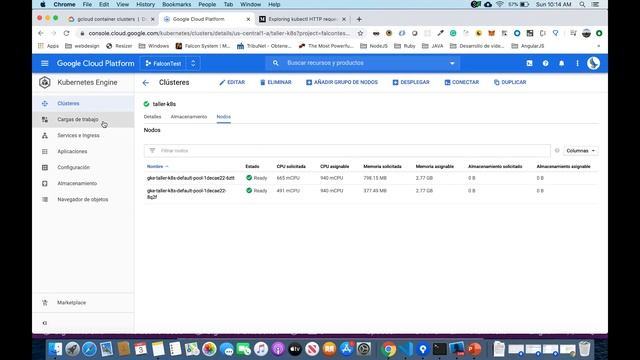
Task: Expand the search bar dropdown arrow
Action: pos(452,63)
